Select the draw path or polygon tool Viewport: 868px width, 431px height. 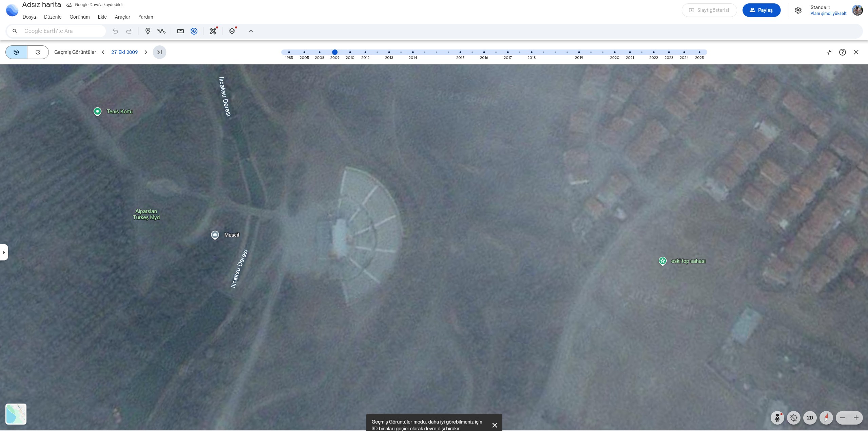point(161,31)
